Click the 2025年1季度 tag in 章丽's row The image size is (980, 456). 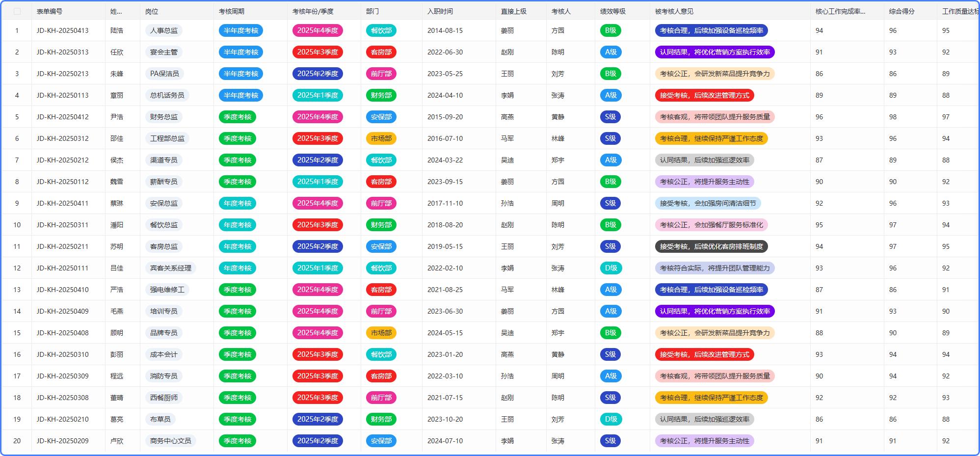[318, 95]
